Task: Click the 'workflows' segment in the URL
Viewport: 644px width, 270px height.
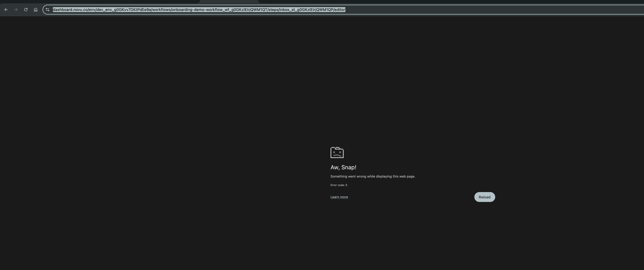Action: 161,10
